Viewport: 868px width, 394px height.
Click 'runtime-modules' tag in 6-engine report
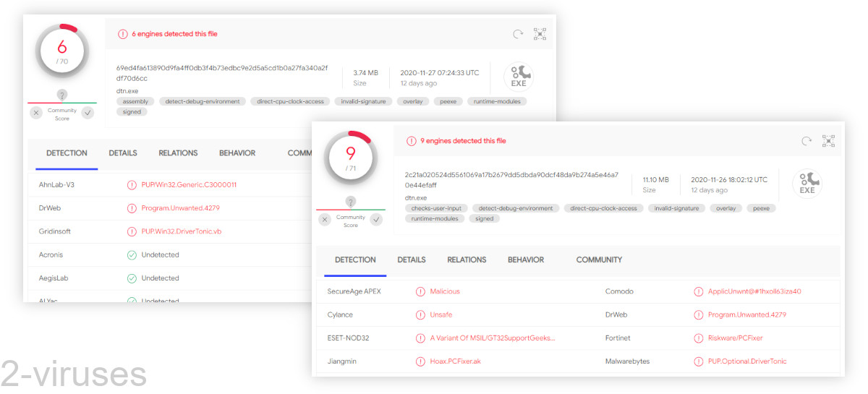[497, 102]
